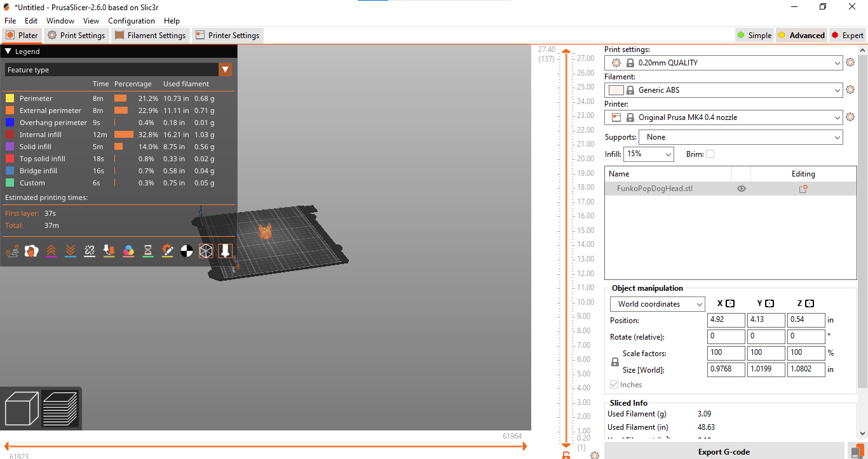Viewport: 868px width, 459px height.
Task: Open print settings editor gear icon
Action: click(x=850, y=63)
